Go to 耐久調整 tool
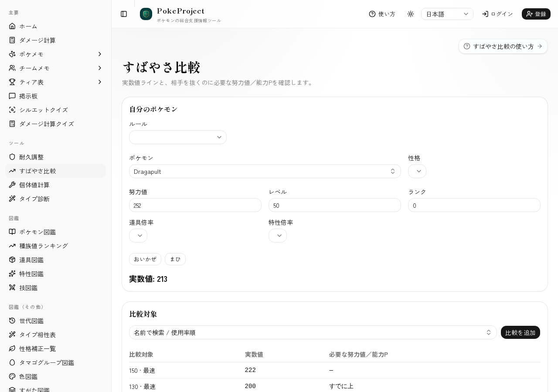 coord(56,157)
